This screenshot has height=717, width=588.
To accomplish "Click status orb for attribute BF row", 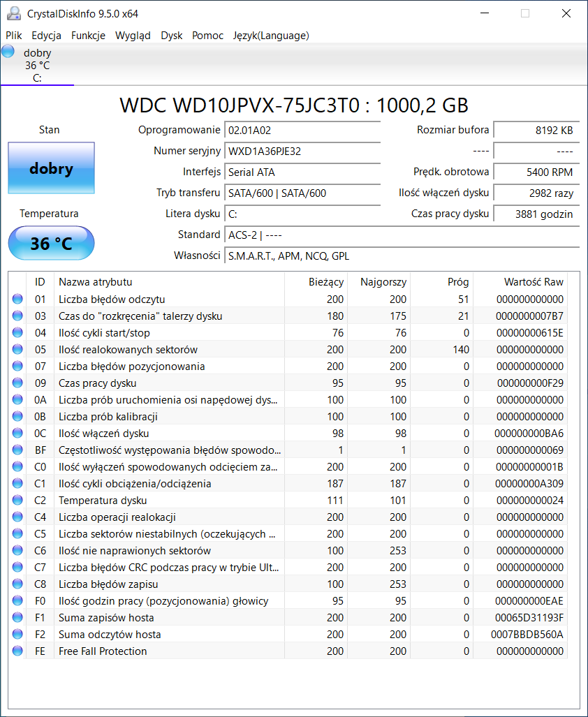I will tap(17, 450).
